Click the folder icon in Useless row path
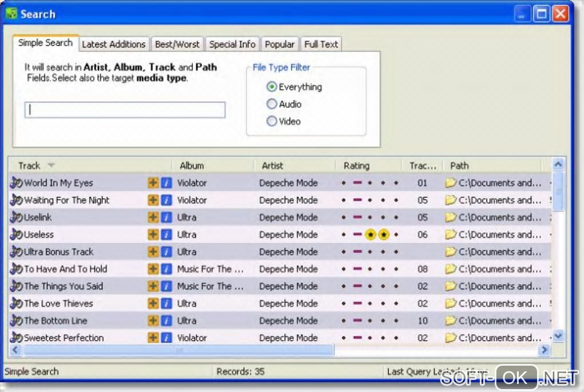This screenshot has width=584, height=392. tap(451, 235)
